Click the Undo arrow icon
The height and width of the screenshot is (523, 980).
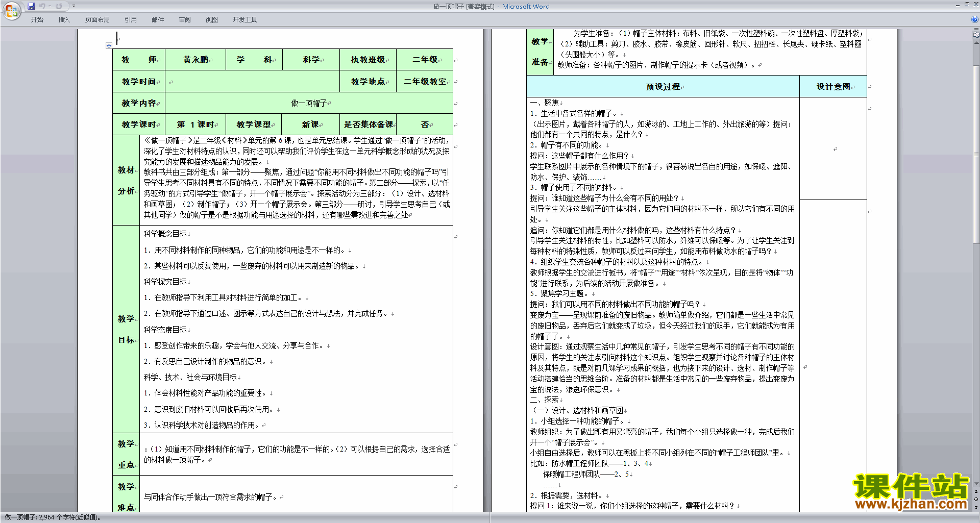click(42, 6)
